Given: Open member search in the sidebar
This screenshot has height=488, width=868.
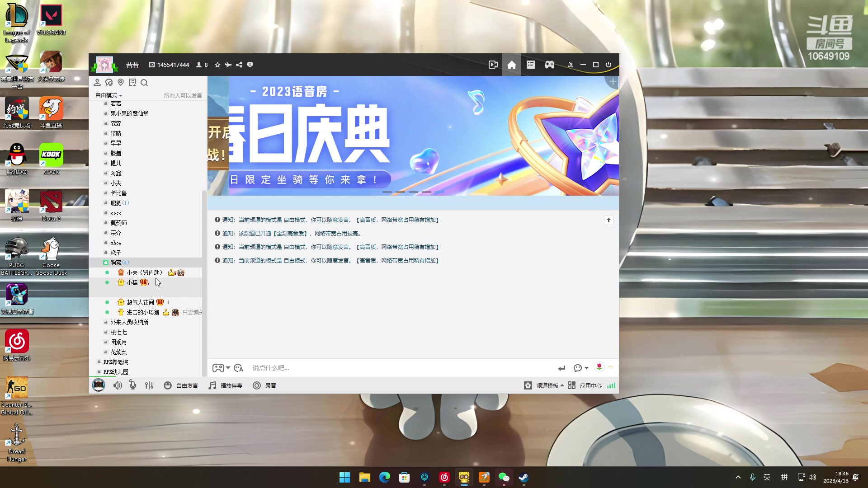Looking at the screenshot, I should pos(144,83).
